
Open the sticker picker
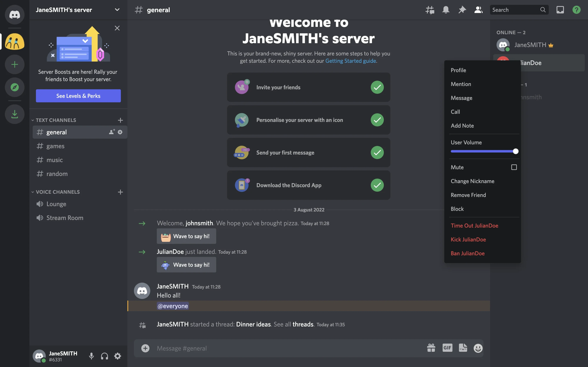(463, 348)
